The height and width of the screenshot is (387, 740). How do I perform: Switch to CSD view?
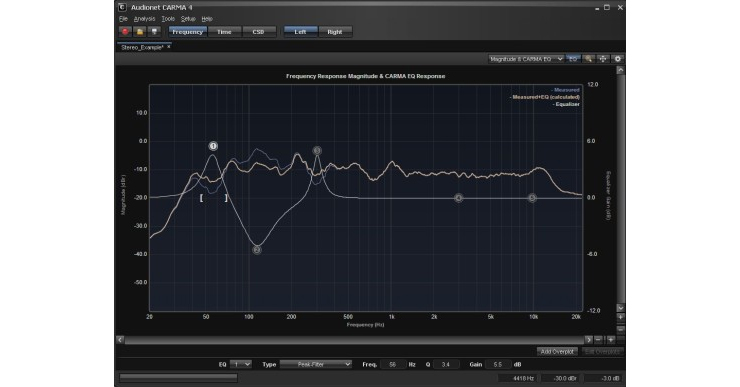pyautogui.click(x=258, y=32)
